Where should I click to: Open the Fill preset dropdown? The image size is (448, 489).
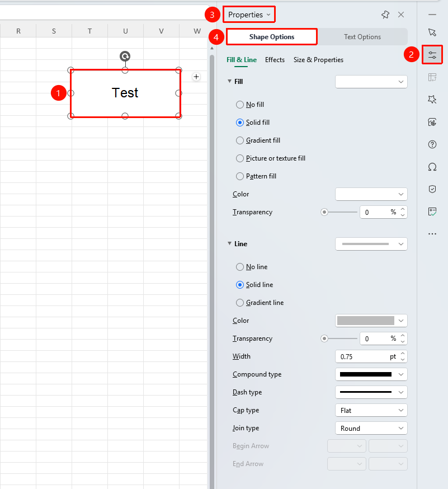coord(371,82)
